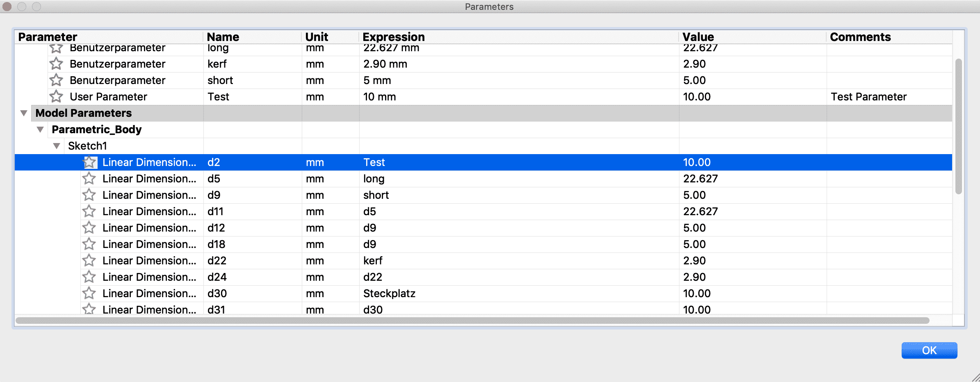
Task: Click the star next to short parameter
Action: point(56,80)
